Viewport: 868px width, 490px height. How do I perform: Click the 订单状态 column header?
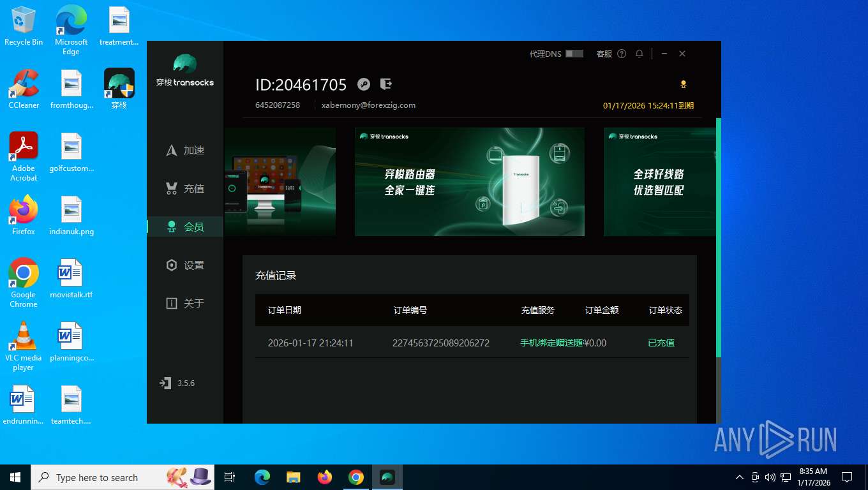666,310
